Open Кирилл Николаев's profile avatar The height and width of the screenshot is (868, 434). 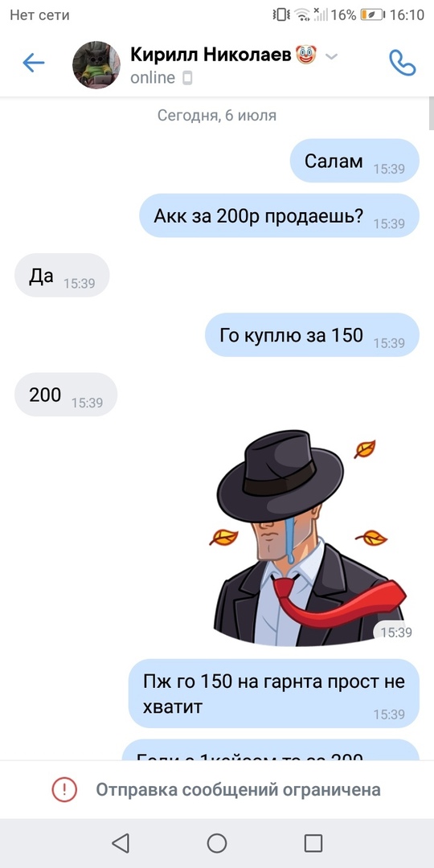(96, 64)
